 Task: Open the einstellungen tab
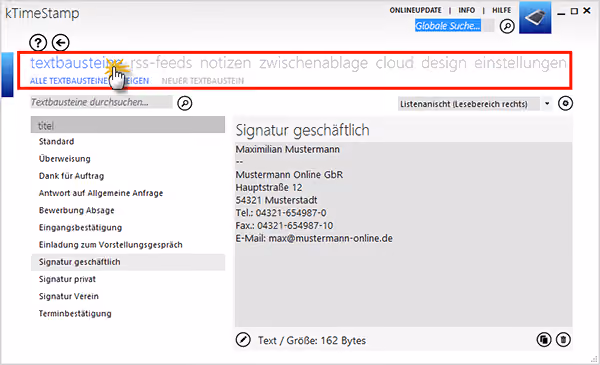pyautogui.click(x=520, y=63)
